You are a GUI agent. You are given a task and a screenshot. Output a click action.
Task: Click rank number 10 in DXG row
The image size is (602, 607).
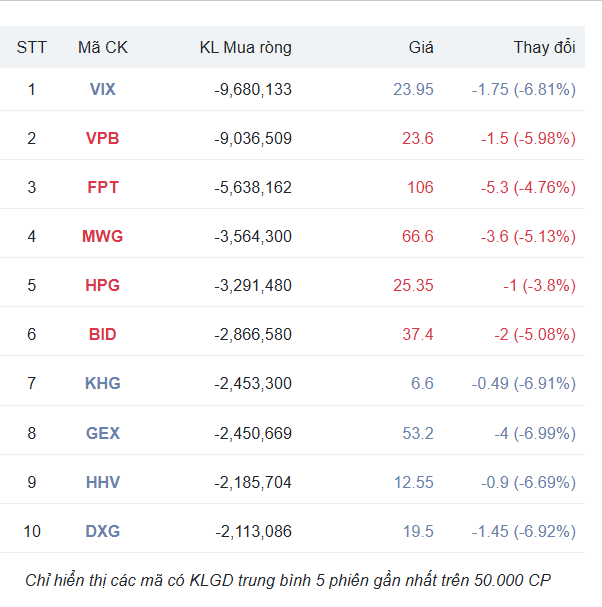click(x=32, y=531)
